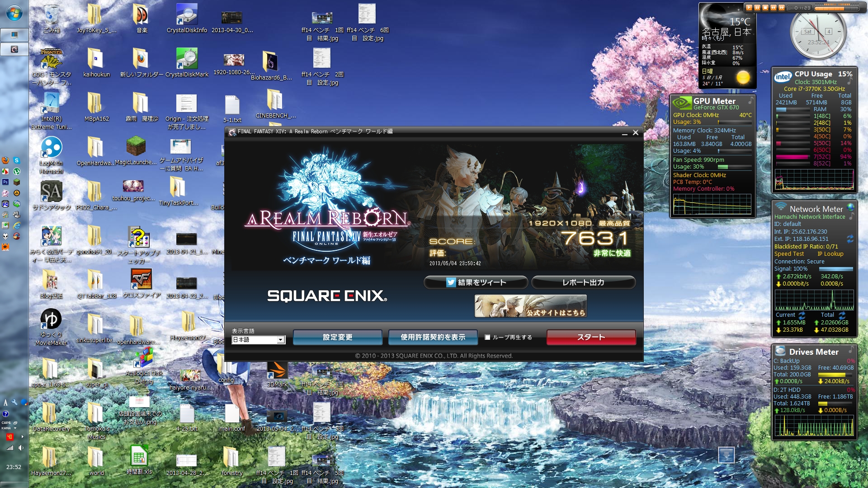Select the Monster Hunter Frontier icon
Viewport: 868px width, 488px height.
tap(52, 67)
